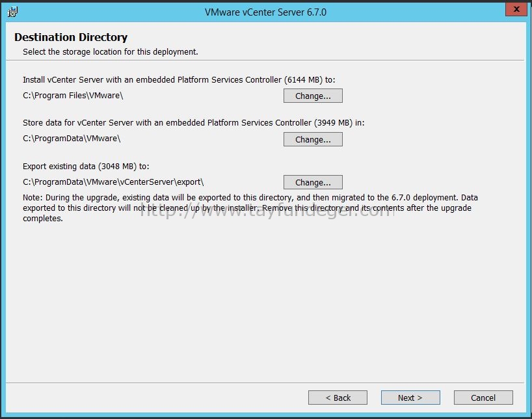This screenshot has width=532, height=419.
Task: Click the 'Store data for vCenter Server' label
Action: pyautogui.click(x=193, y=122)
